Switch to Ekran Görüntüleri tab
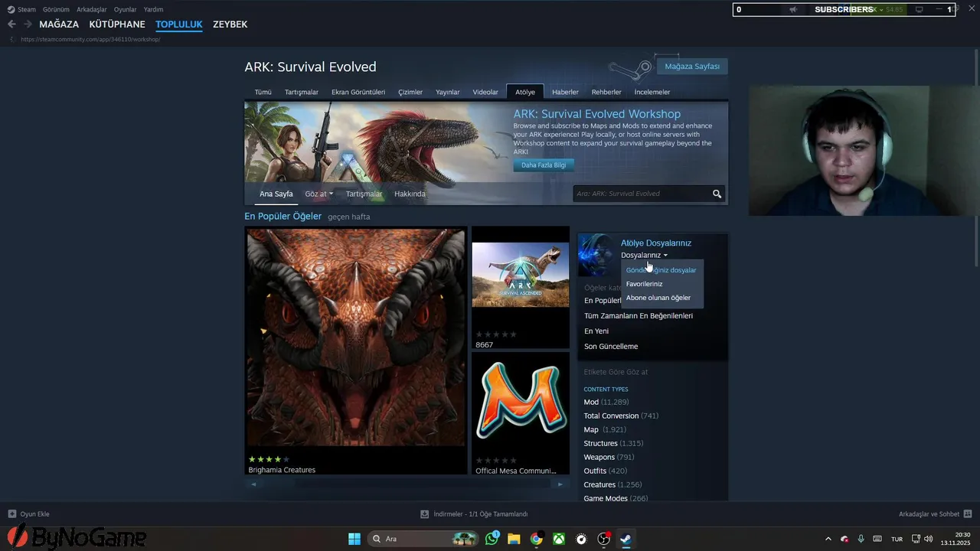 pos(358,92)
